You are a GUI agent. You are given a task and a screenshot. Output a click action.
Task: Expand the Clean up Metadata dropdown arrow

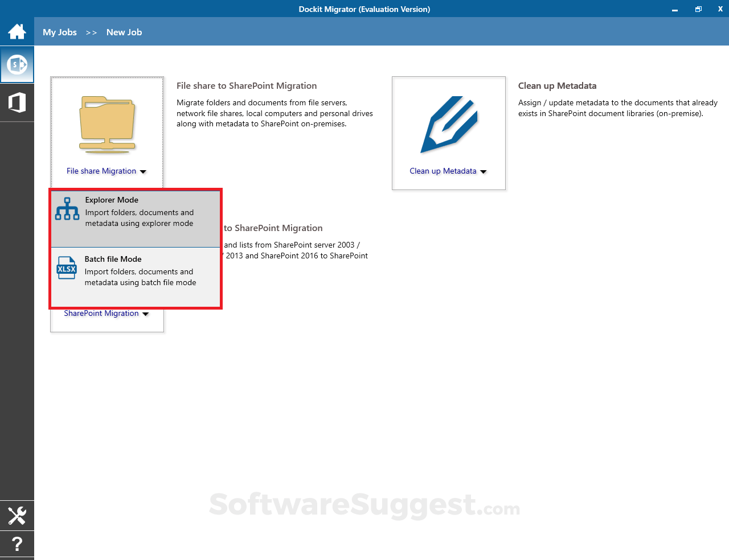click(x=484, y=171)
